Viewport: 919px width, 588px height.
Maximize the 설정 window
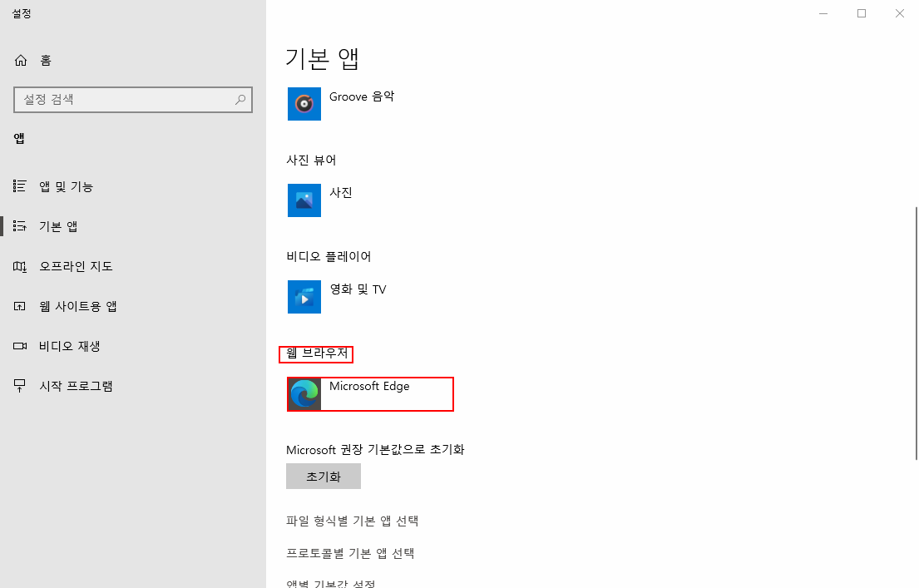point(862,13)
